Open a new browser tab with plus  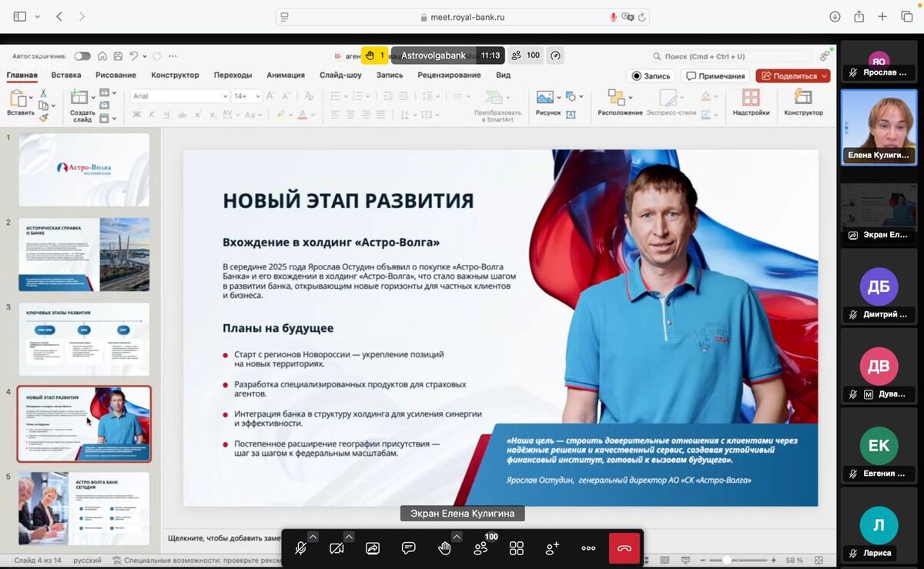[883, 16]
